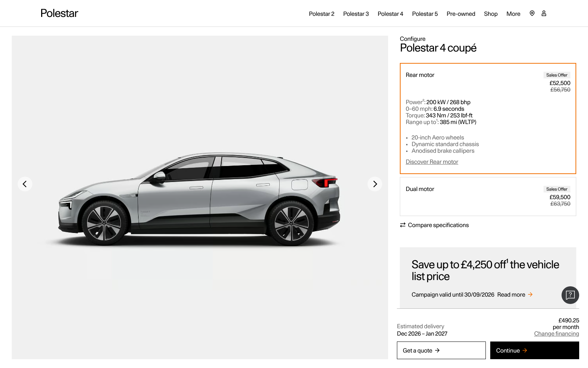Click Change financing link

pos(556,334)
